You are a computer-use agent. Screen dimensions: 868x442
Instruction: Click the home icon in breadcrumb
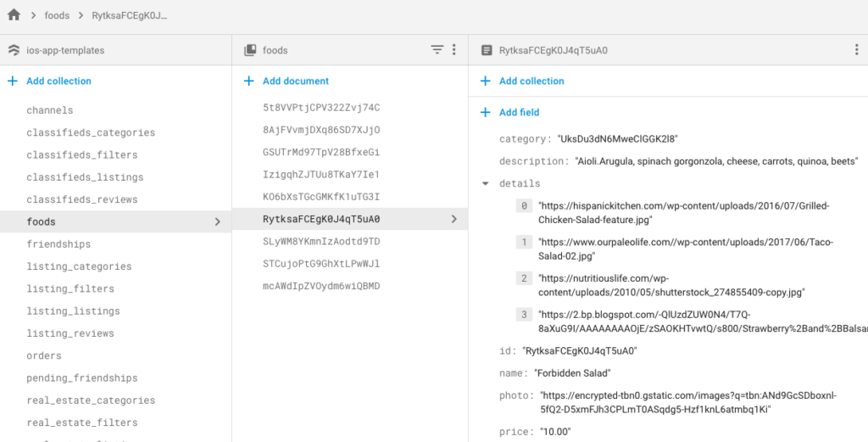pyautogui.click(x=14, y=15)
